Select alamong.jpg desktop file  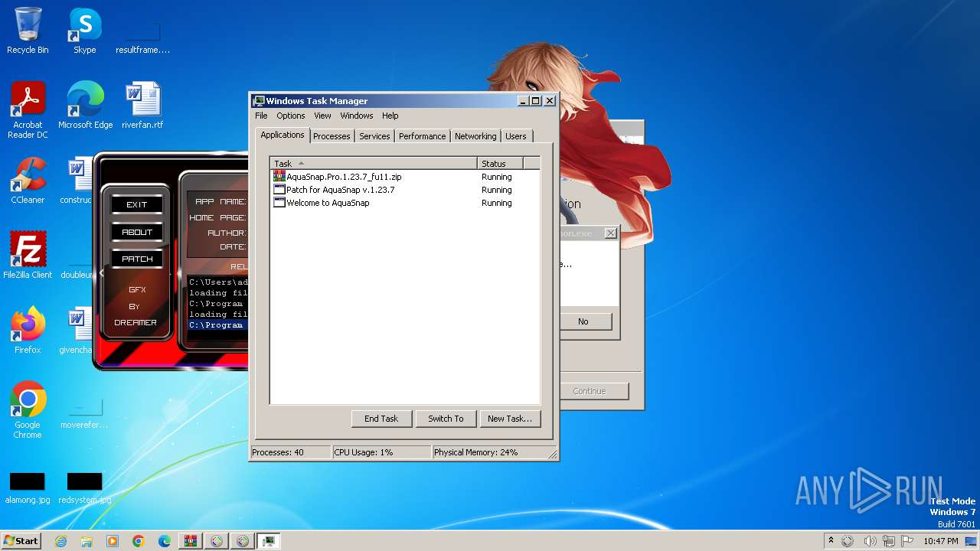coord(28,488)
